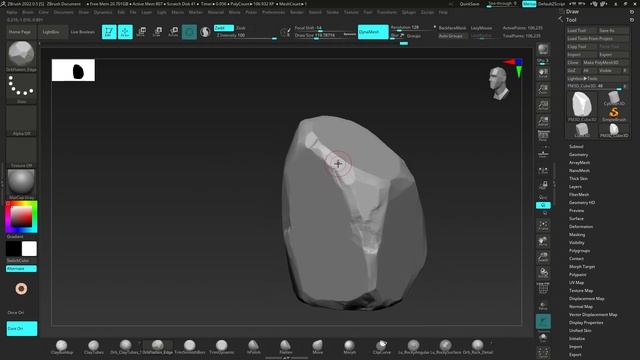Open the Zplugin menu
The width and height of the screenshot is (640, 360).
click(408, 12)
